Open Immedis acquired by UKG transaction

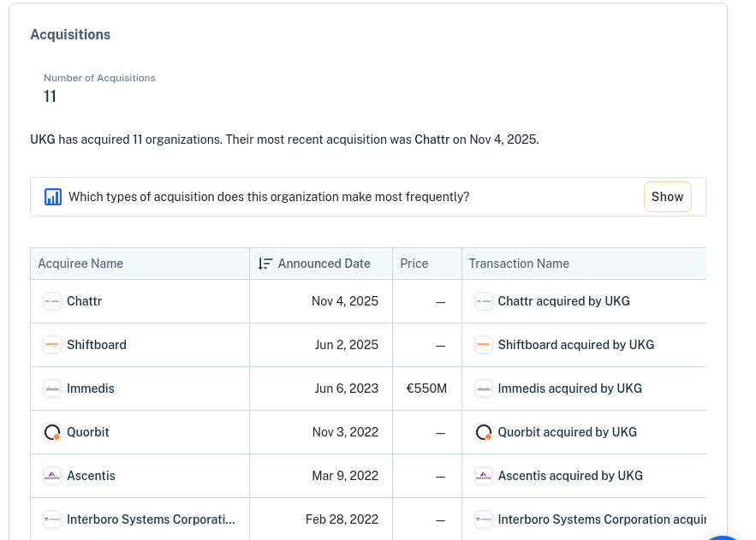click(569, 389)
